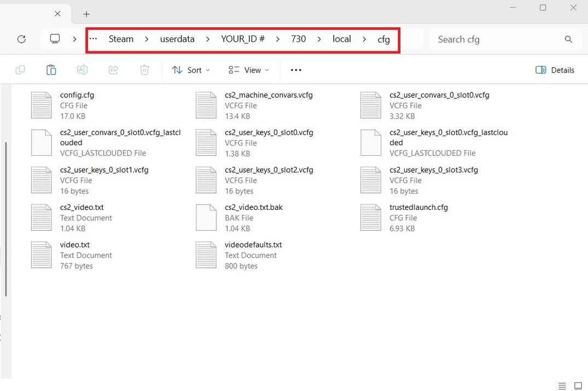This screenshot has width=588, height=391.
Task: Select the cs2_user_keys_0_slot0.vcfg file icon
Action: coord(206,142)
